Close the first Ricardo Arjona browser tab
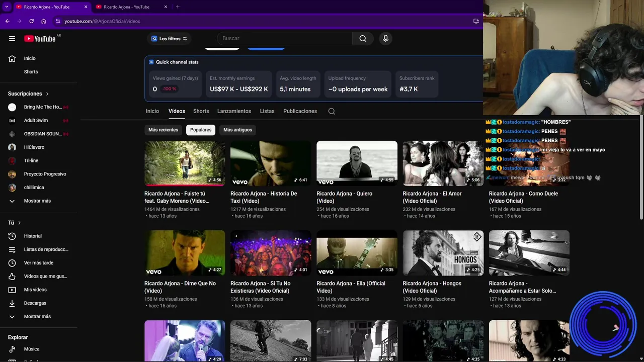 click(x=86, y=7)
